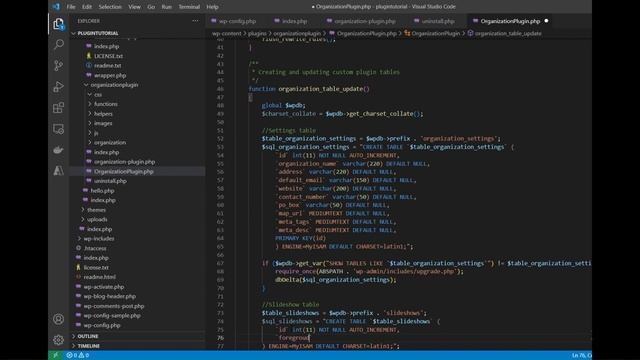Image resolution: width=640 pixels, height=360 pixels.
Task: Close the unsaved OrganizationPlugin.php tab dot
Action: [x=546, y=21]
